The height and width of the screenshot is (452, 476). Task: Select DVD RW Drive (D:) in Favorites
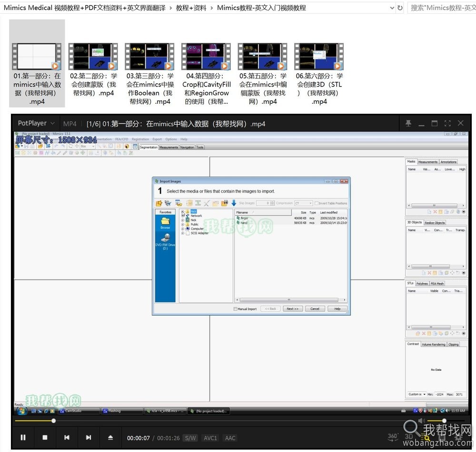[x=165, y=242]
